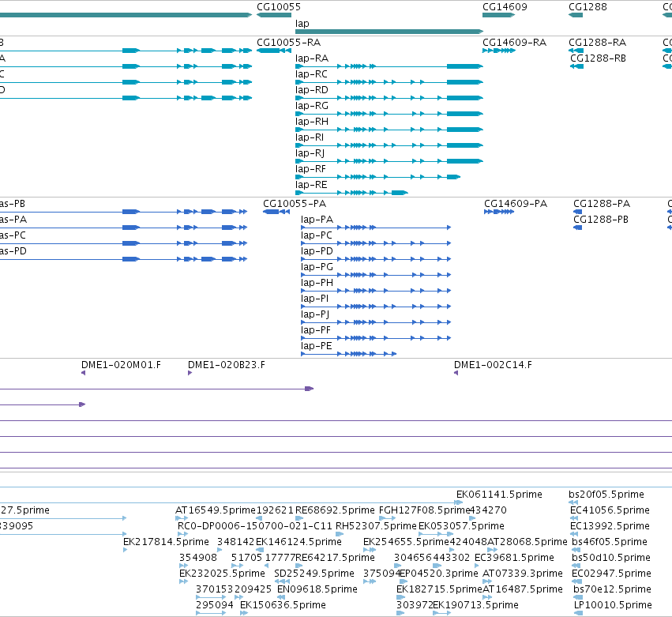672x617 pixels.
Task: Open the CG1288-PA protein label
Action: (x=602, y=204)
